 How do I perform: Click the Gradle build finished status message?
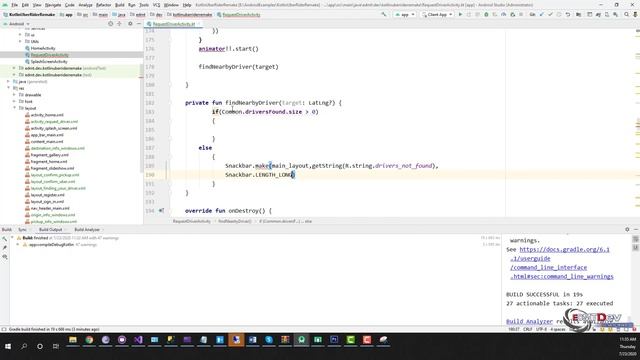coord(54,329)
